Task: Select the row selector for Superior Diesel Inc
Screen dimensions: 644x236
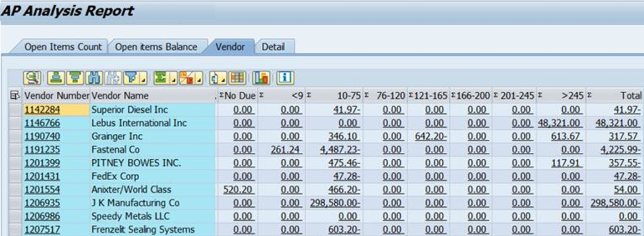Action: coord(15,110)
